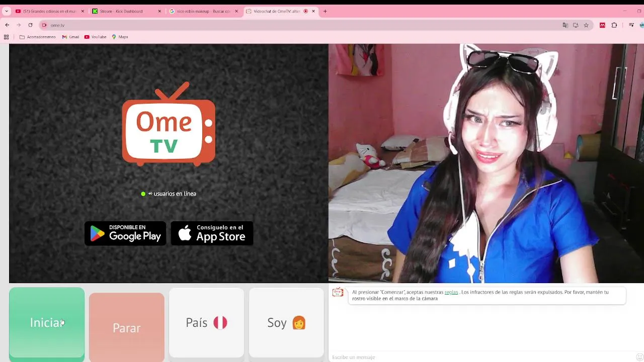644x362 pixels.
Task: Open the Maps bookmark
Action: click(120, 37)
